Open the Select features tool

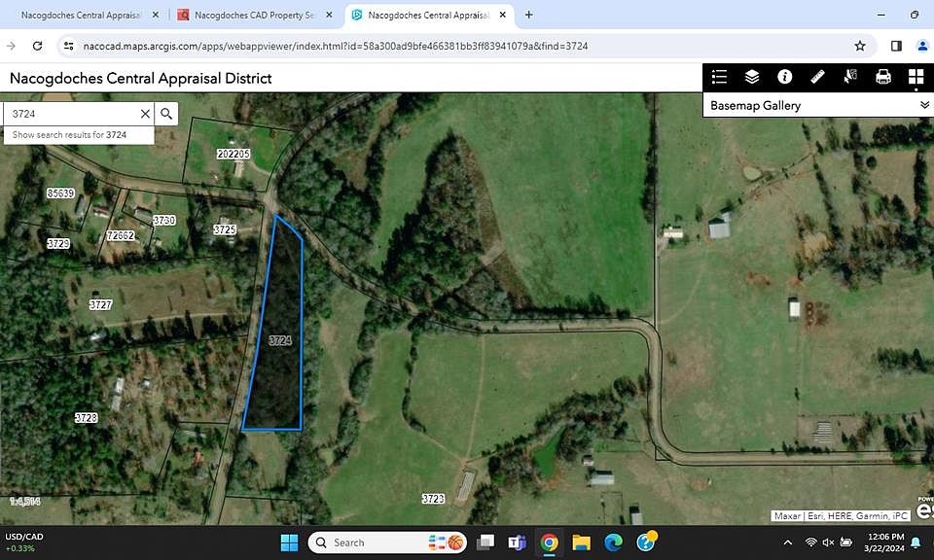coord(850,77)
